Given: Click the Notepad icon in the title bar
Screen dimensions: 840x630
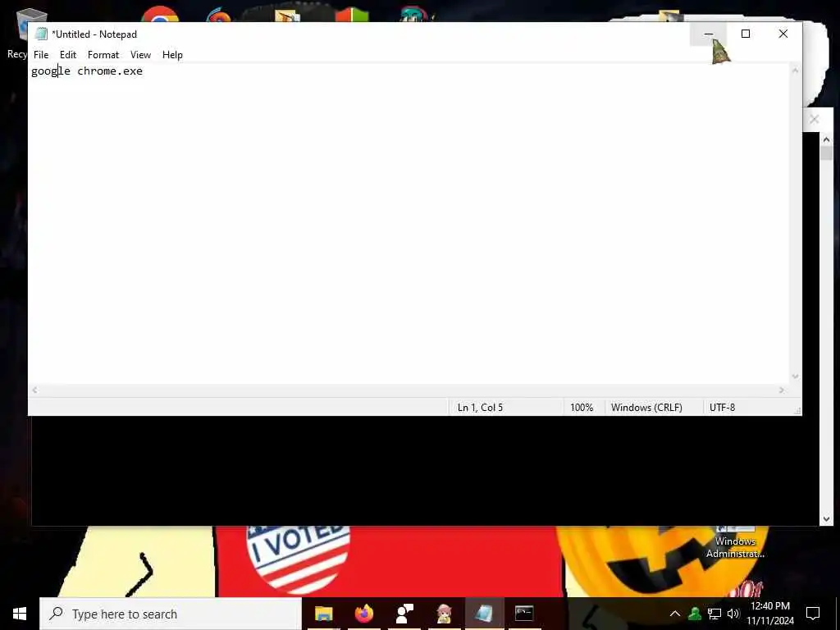Looking at the screenshot, I should [x=41, y=34].
